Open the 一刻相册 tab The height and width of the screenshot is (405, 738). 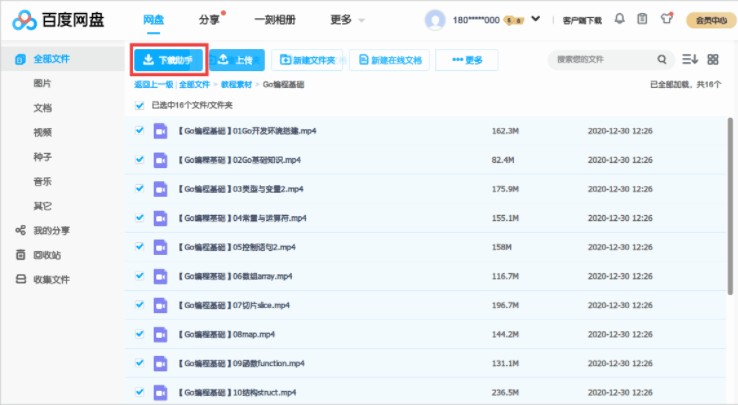pos(275,20)
